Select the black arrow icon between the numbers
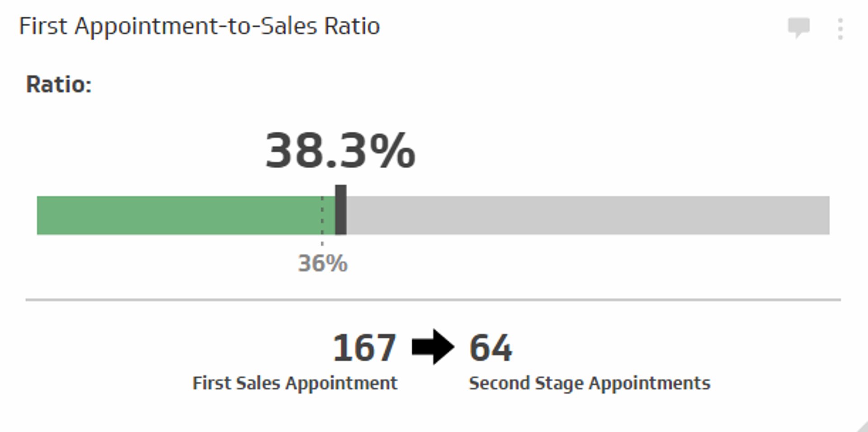Image resolution: width=868 pixels, height=432 pixels. (x=433, y=347)
